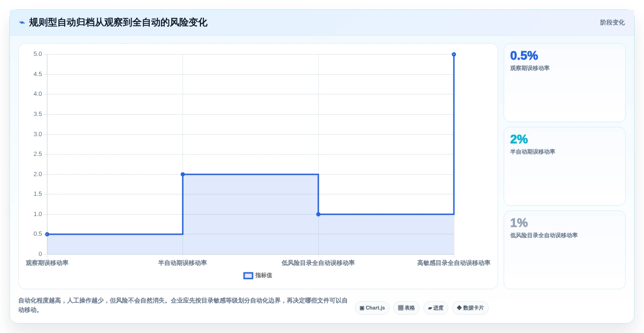The image size is (644, 333).
Task: Click x-axis label 半自动期误移动率
Action: coord(183,263)
